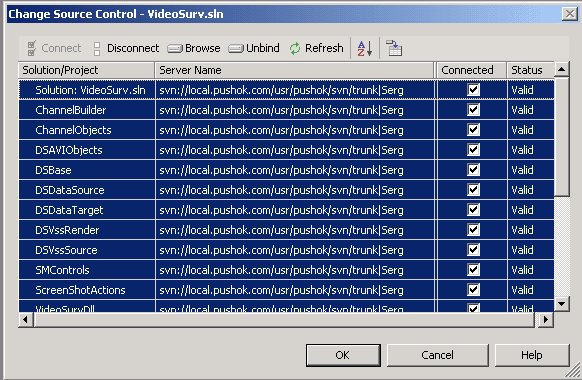Sort by the Solution/Project column header
The height and width of the screenshot is (380, 582).
[86, 70]
